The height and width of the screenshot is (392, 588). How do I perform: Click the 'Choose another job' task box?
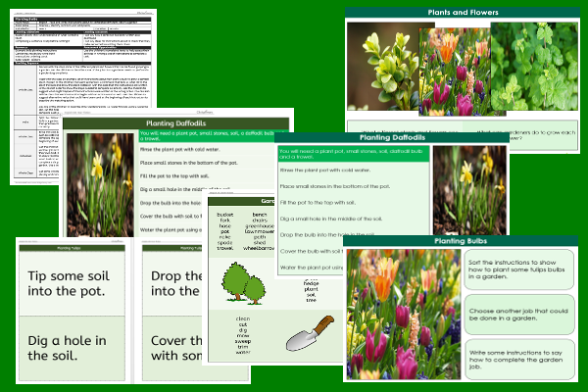pyautogui.click(x=519, y=315)
